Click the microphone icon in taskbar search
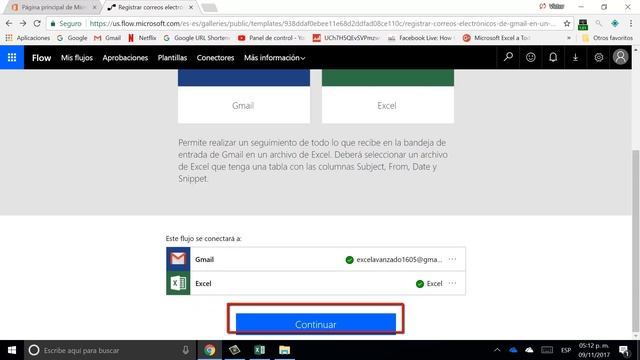 click(x=185, y=350)
